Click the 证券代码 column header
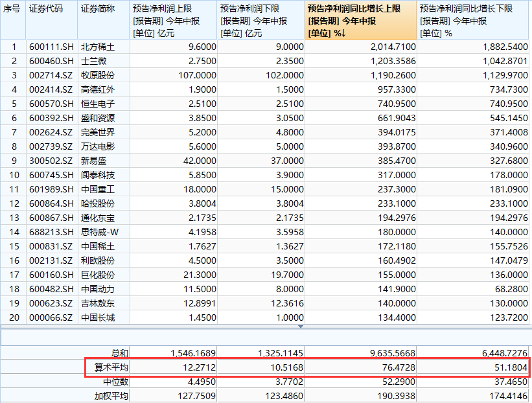 51,9
